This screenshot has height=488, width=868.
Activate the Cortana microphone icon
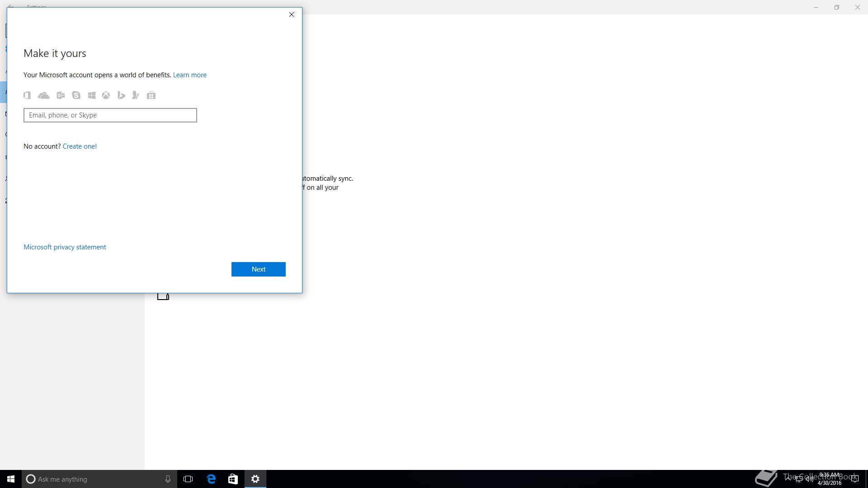pyautogui.click(x=168, y=479)
